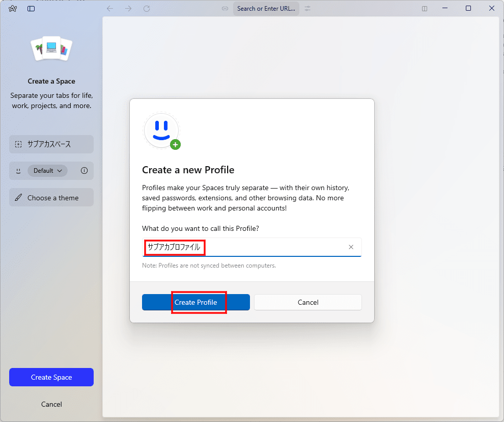Viewport: 504px width, 422px height.
Task: Open Choose a theme option
Action: click(51, 198)
